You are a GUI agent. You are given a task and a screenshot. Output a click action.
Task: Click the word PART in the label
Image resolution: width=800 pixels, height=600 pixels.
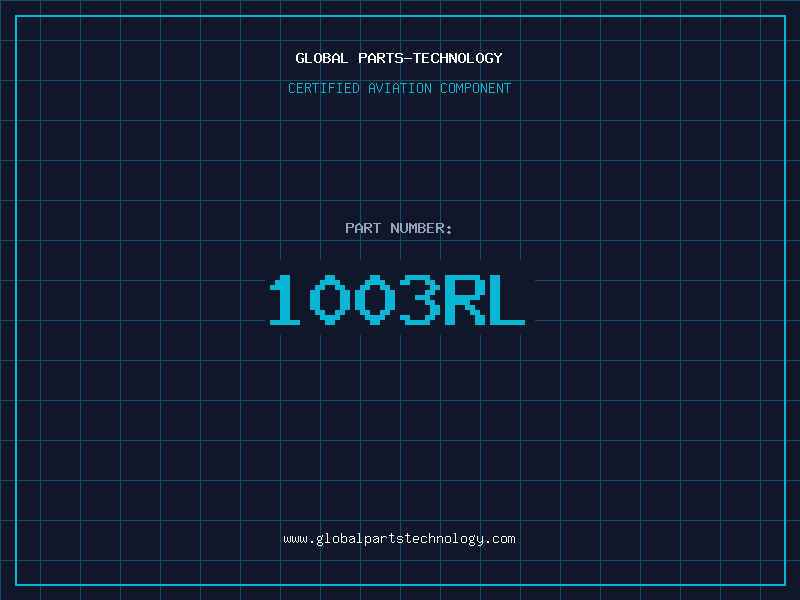pyautogui.click(x=363, y=228)
